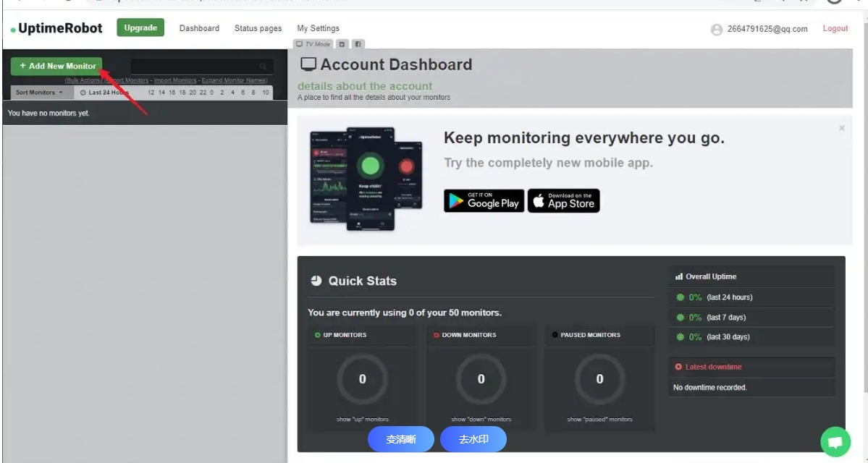This screenshot has height=463, width=868.
Task: Click the green status dot for last 30 days
Action: [681, 337]
